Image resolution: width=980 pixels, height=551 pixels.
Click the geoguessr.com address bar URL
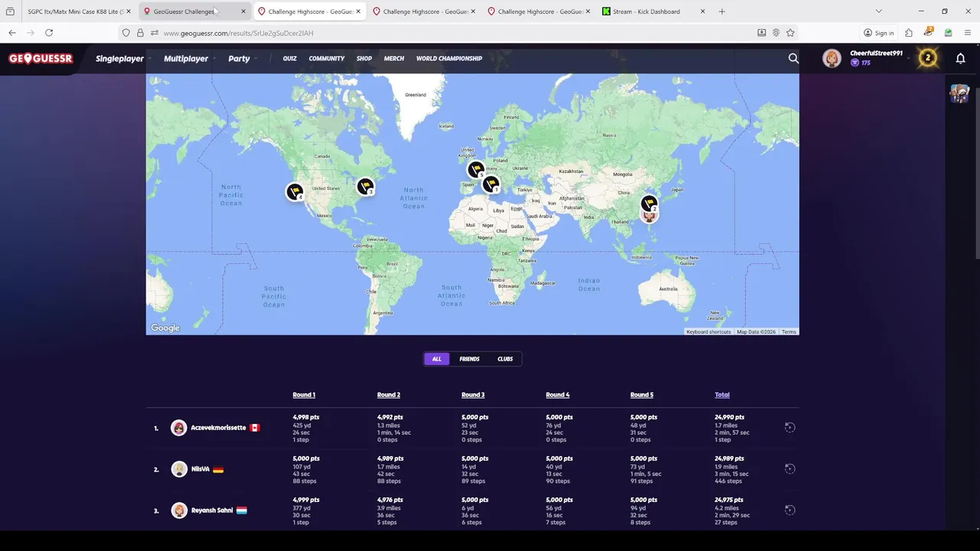click(238, 33)
